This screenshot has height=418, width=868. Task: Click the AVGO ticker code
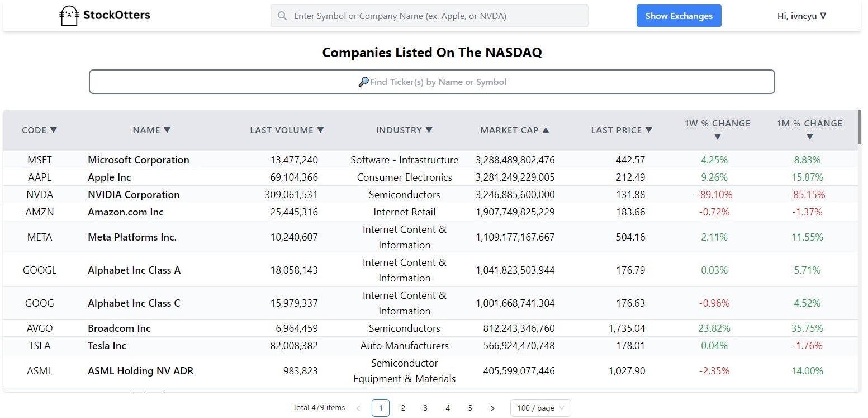[x=40, y=328]
